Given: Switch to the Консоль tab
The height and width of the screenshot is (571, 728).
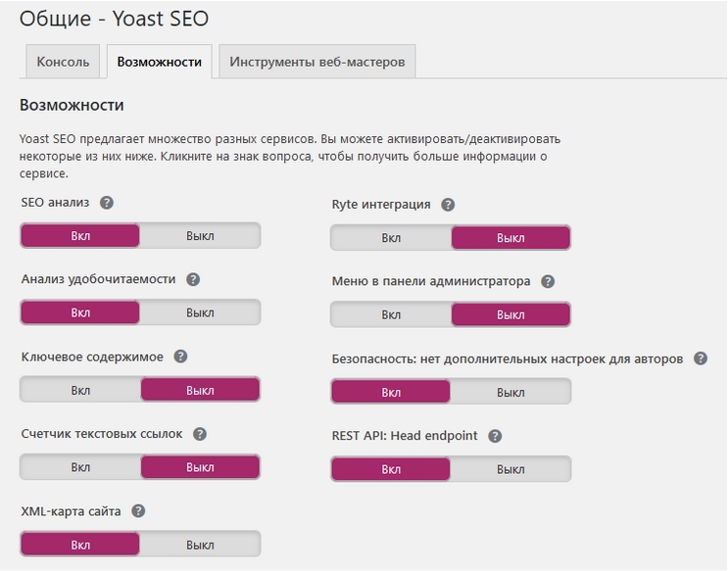Looking at the screenshot, I should 63,62.
